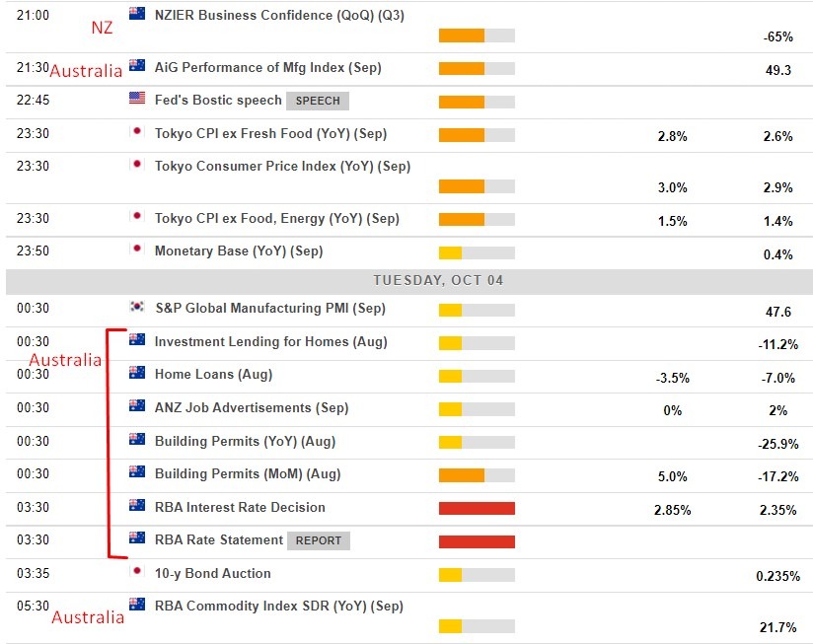Image resolution: width=813 pixels, height=644 pixels.
Task: Click the South Korea flag for S&P Global Manufacturing PMI
Action: point(136,308)
